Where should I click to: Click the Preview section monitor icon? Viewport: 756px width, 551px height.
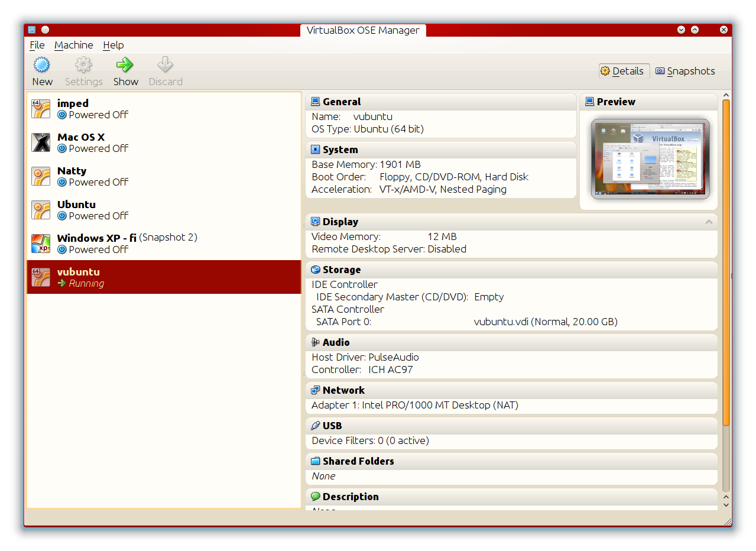[x=589, y=102]
